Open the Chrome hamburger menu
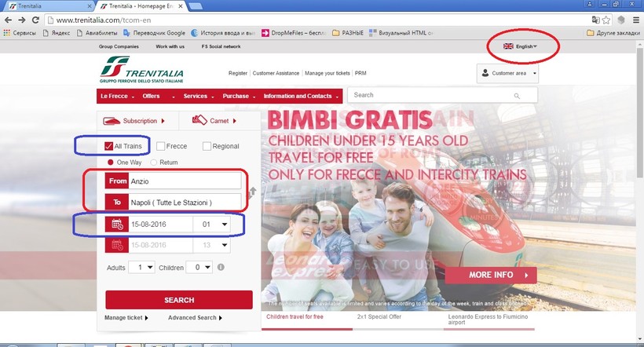Screen dimensions: 644x347 coord(636,20)
